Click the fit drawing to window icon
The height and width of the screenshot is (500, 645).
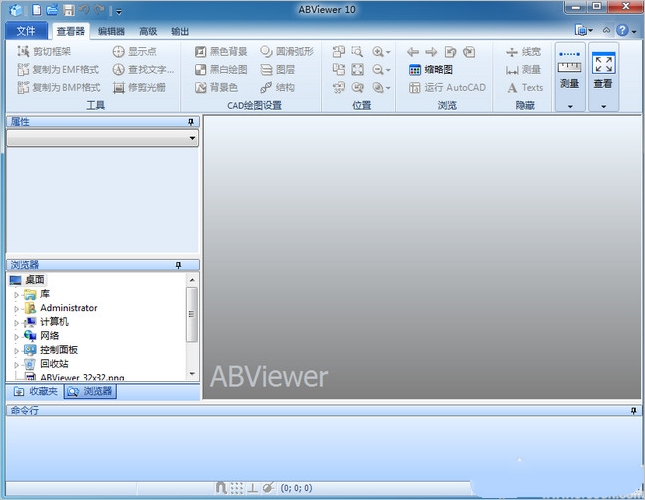357,69
